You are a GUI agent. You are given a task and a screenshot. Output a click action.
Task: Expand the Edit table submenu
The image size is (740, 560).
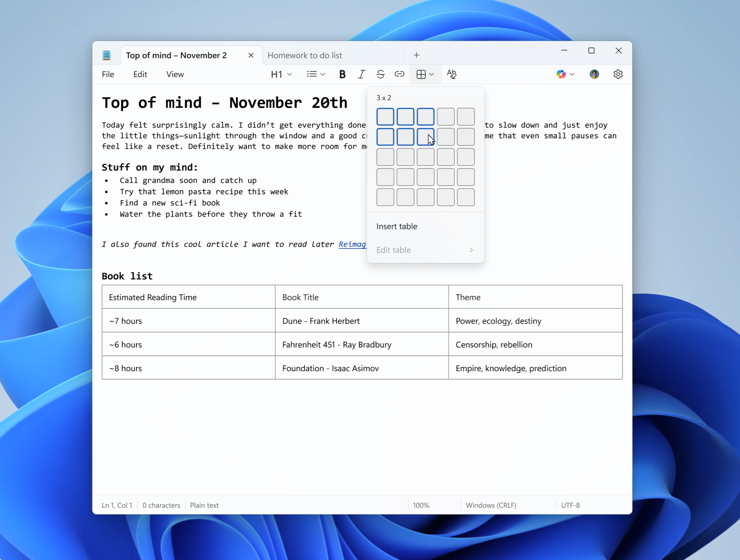click(x=425, y=250)
